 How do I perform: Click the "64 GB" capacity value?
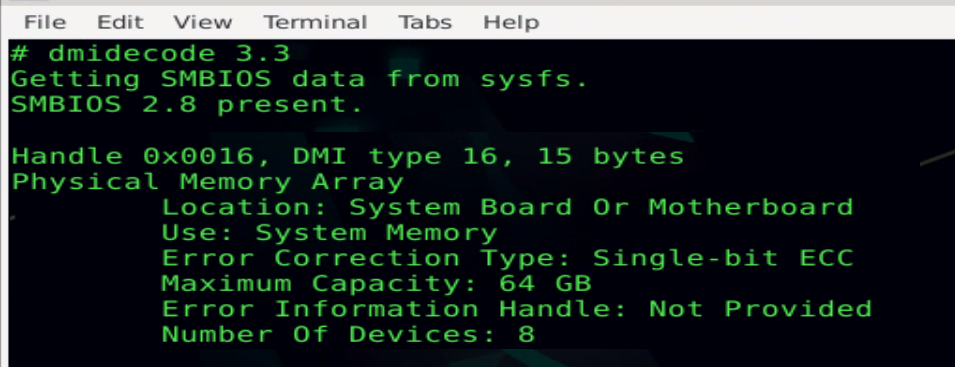coord(545,284)
